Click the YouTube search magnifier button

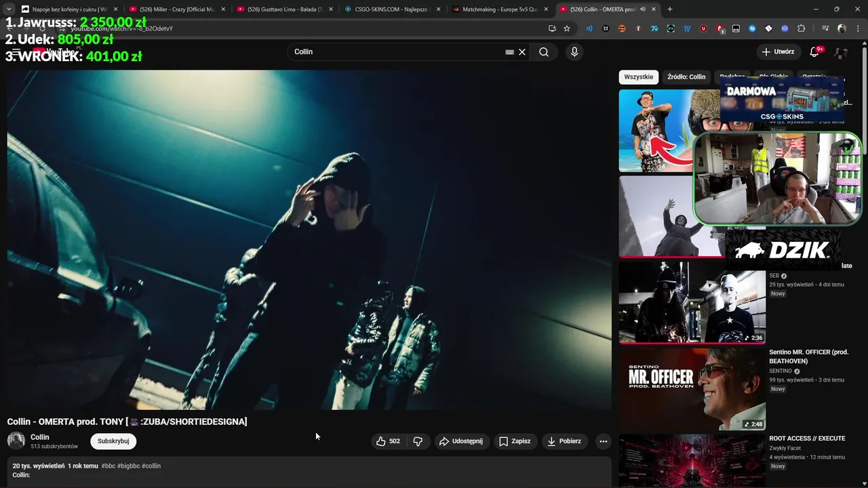[544, 52]
